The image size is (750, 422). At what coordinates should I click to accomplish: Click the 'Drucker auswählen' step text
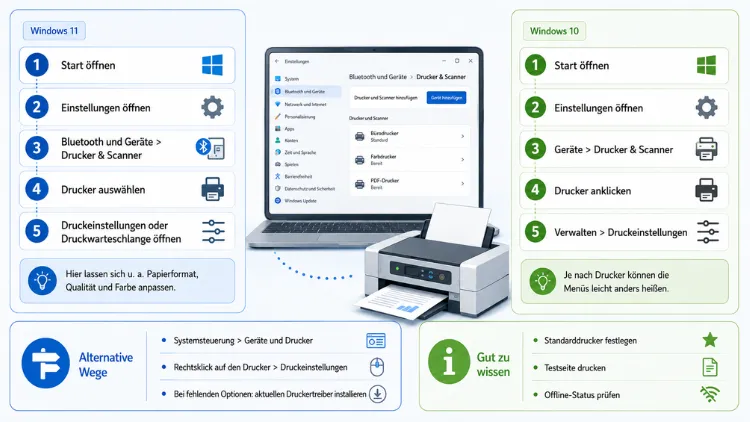[x=103, y=189]
